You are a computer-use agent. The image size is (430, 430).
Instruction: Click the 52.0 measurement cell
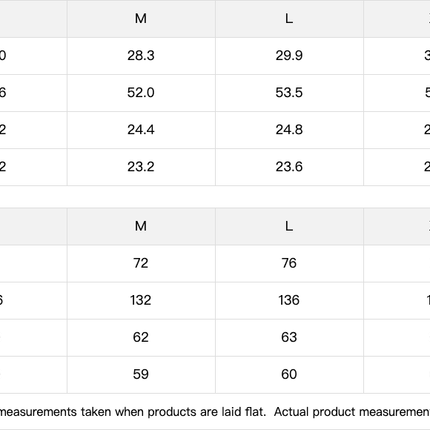[141, 93]
